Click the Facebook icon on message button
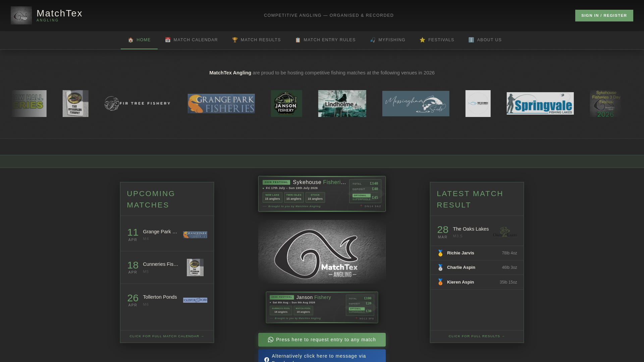The height and width of the screenshot is (362, 644). point(266,360)
